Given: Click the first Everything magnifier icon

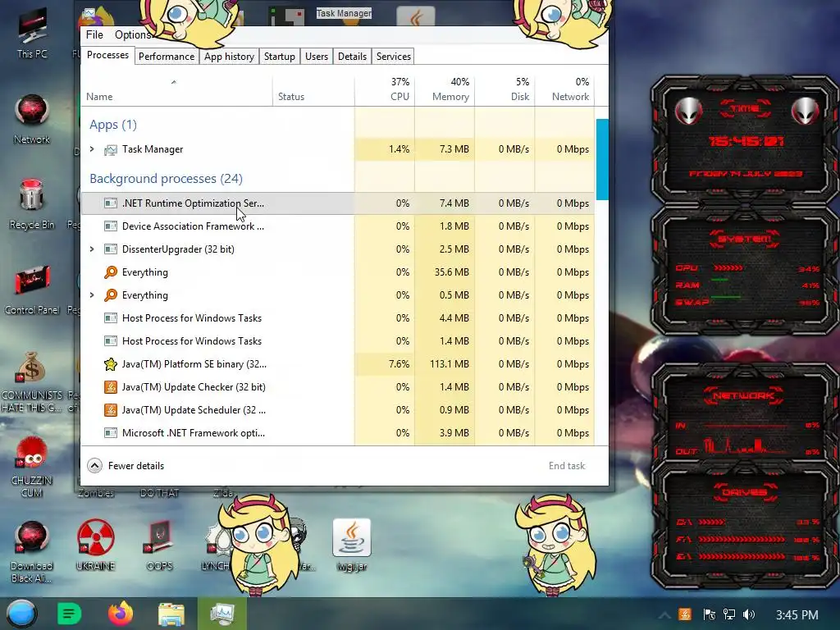Looking at the screenshot, I should [x=111, y=272].
